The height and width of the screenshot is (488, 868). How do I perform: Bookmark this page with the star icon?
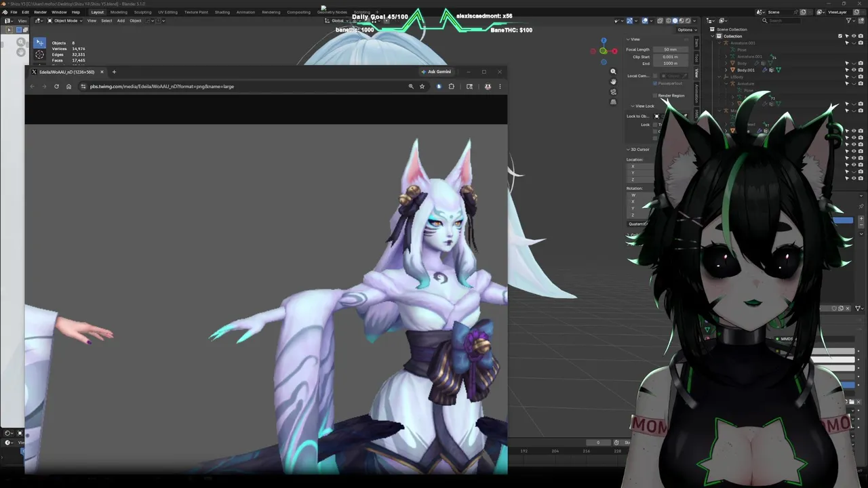pyautogui.click(x=422, y=86)
